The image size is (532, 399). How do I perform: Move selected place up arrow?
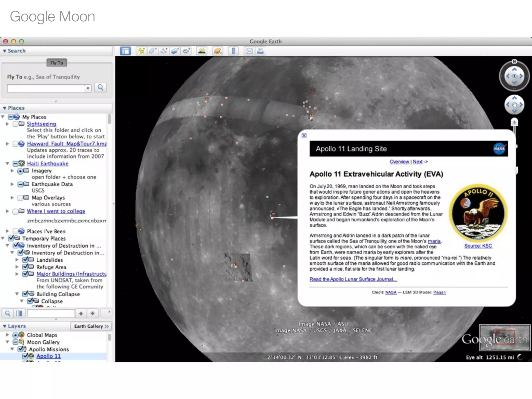81,313
